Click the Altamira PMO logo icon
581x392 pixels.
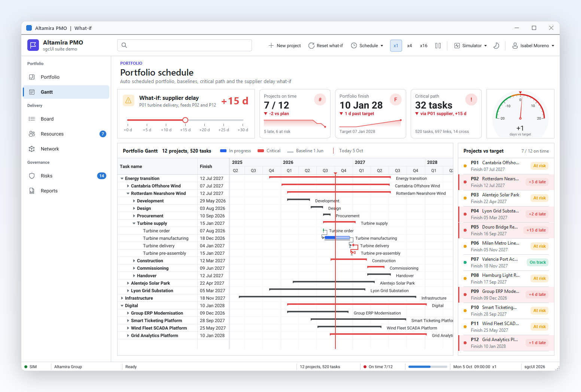(x=33, y=45)
